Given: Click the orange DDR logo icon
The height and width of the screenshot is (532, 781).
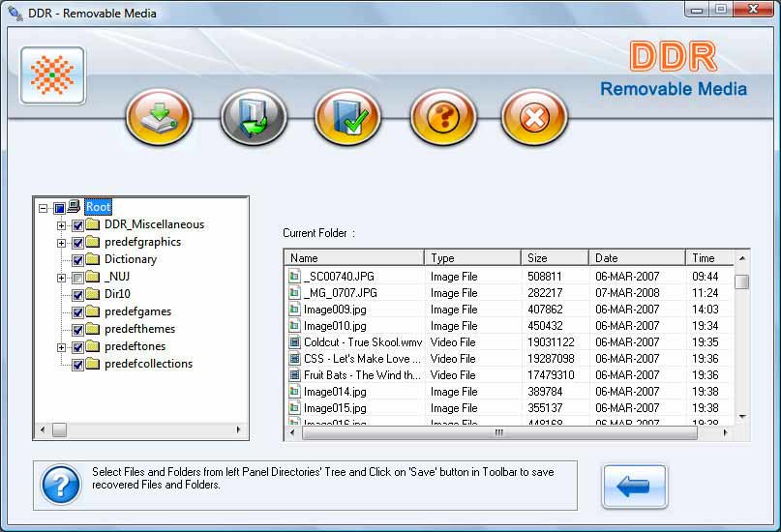Looking at the screenshot, I should [x=52, y=75].
